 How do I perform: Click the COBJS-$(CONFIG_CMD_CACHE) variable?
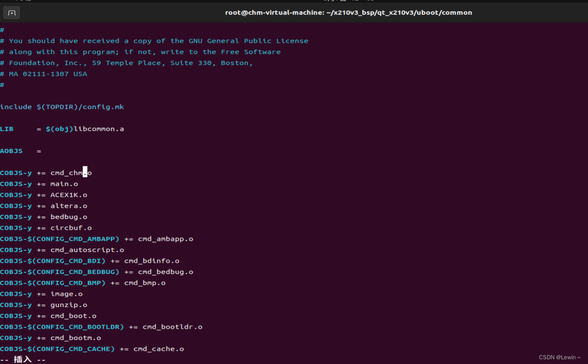58,349
